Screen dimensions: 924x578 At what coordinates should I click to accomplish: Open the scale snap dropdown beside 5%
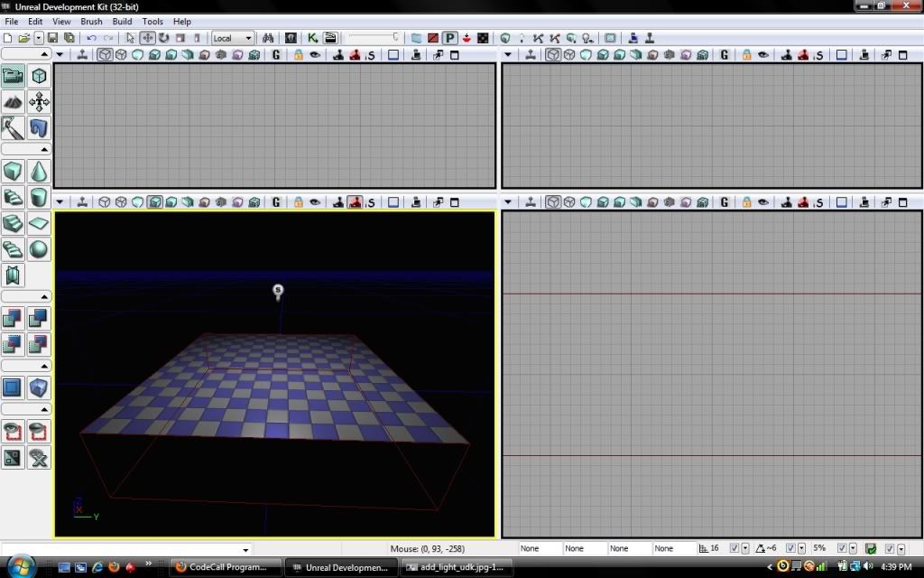coord(853,548)
